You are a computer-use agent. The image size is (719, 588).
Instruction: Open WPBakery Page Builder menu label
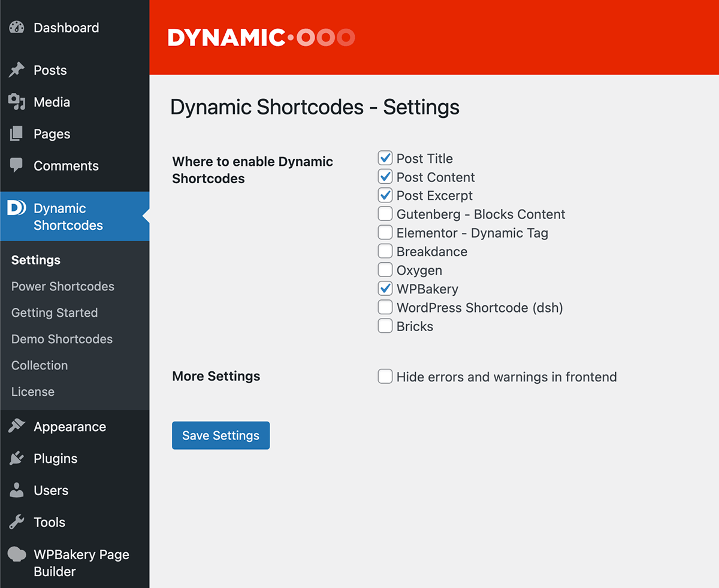pyautogui.click(x=81, y=563)
